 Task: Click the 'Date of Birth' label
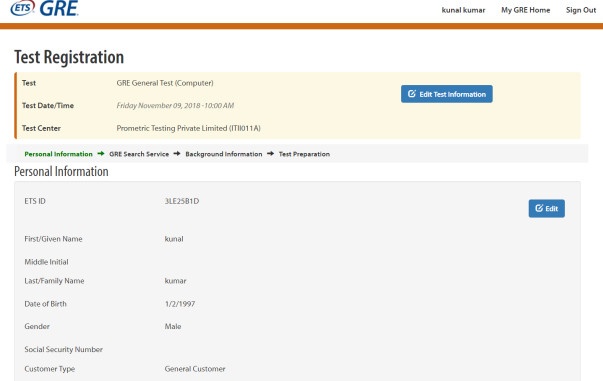point(45,304)
